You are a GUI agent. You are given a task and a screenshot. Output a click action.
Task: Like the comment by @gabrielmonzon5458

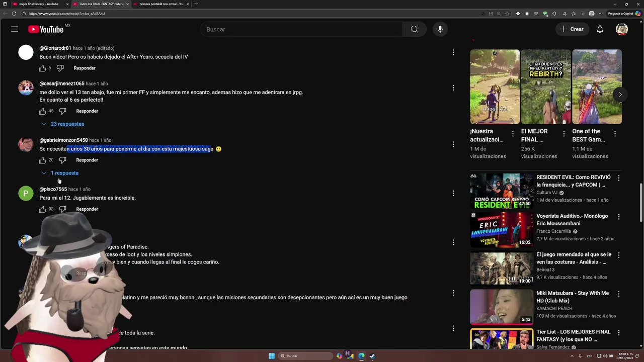pos(43,160)
